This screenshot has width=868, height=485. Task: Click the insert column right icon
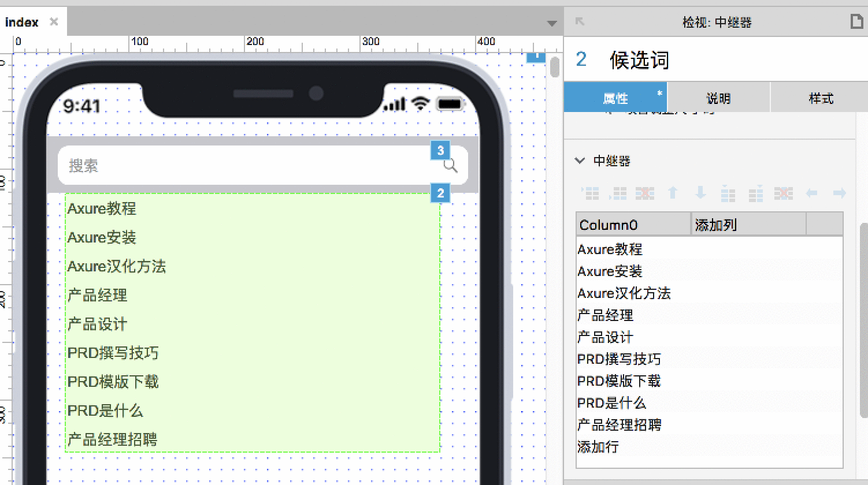pyautogui.click(x=756, y=193)
